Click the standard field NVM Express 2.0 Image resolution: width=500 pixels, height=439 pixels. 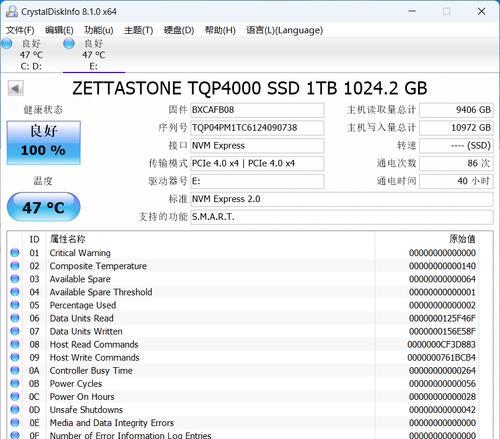click(342, 199)
